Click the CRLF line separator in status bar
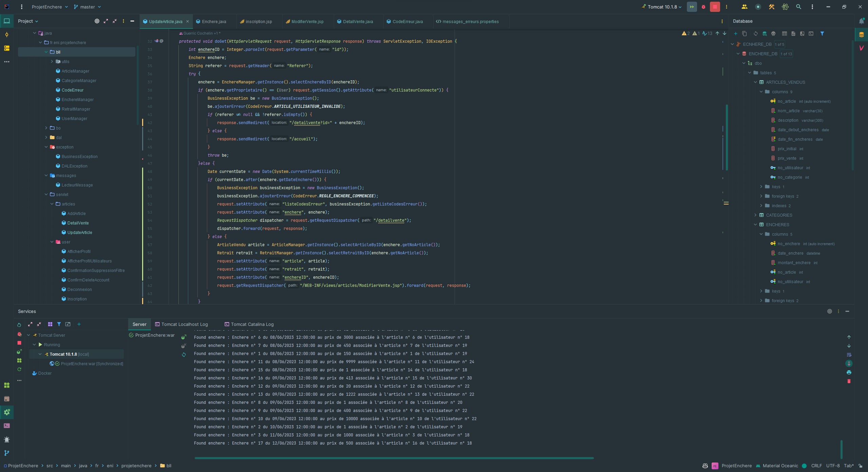The width and height of the screenshot is (868, 472). [x=816, y=466]
